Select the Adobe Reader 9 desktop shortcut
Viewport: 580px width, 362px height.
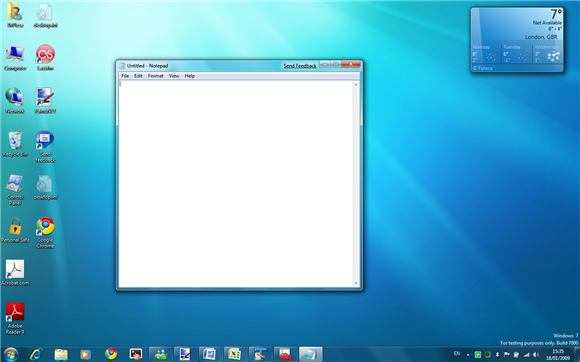pos(15,318)
